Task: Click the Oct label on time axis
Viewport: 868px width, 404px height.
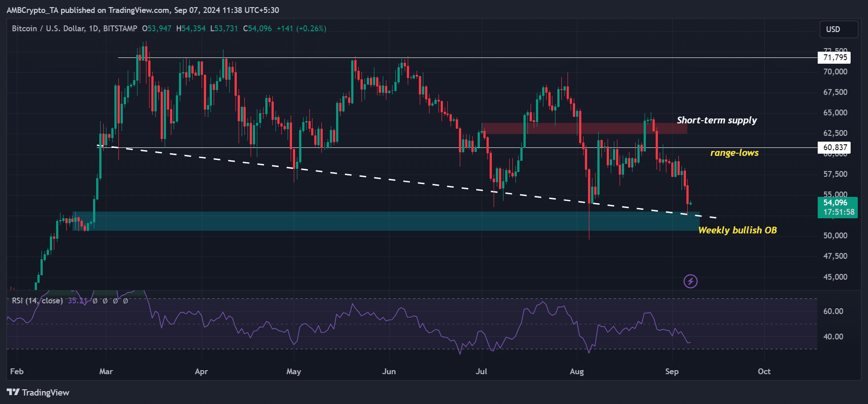Action: (764, 371)
